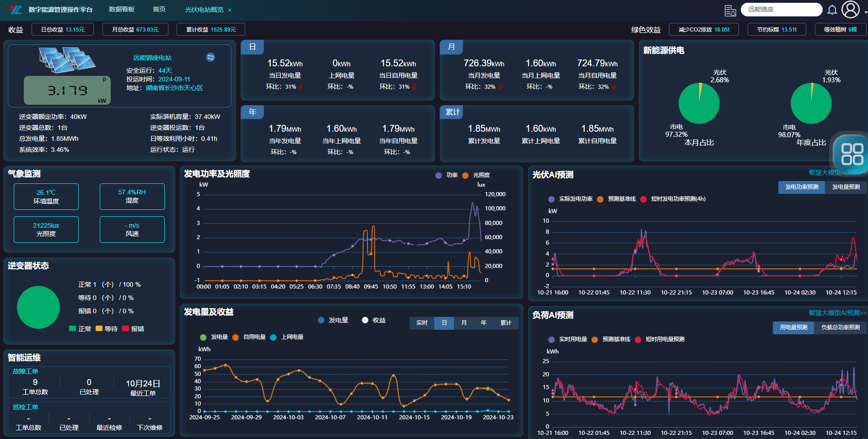Viewport: 868px width, 439px height.
Task: Open the floating grid menu button
Action: pyautogui.click(x=852, y=154)
